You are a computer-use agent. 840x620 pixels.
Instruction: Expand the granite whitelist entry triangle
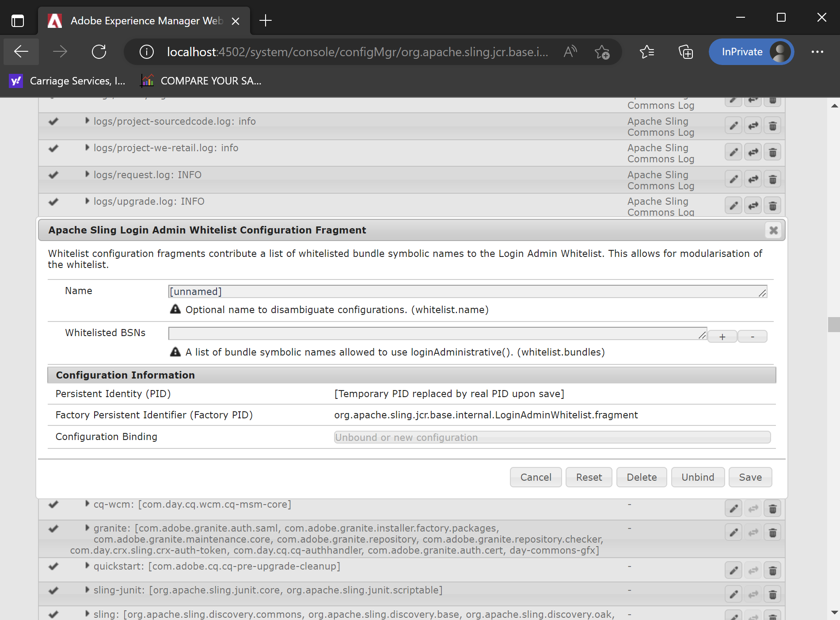[87, 528]
